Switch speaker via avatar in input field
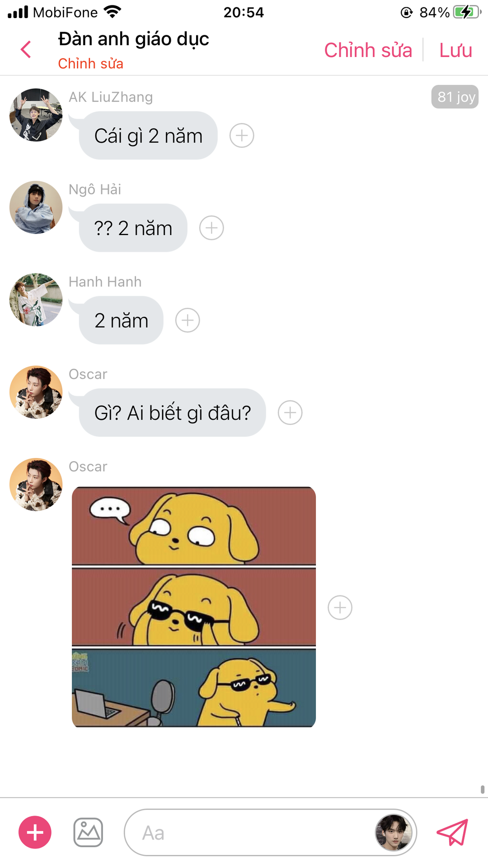The width and height of the screenshot is (488, 868). (394, 832)
